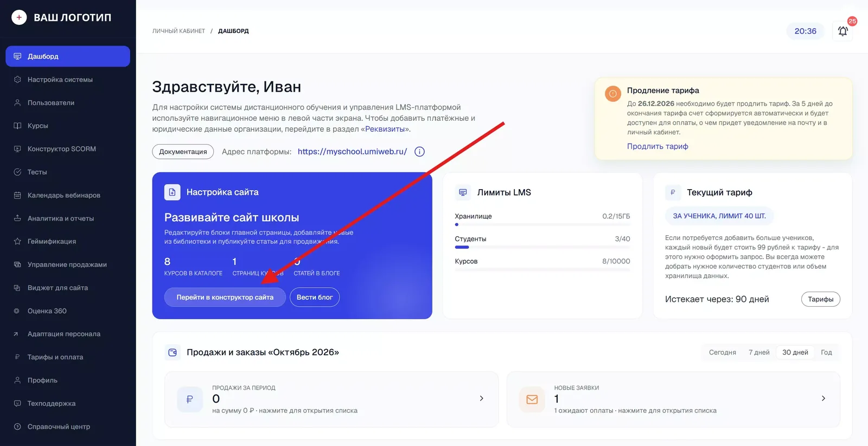
Task: Click the ЛИЧНЫЙ КАБИНЕТ breadcrumb
Action: (x=178, y=31)
